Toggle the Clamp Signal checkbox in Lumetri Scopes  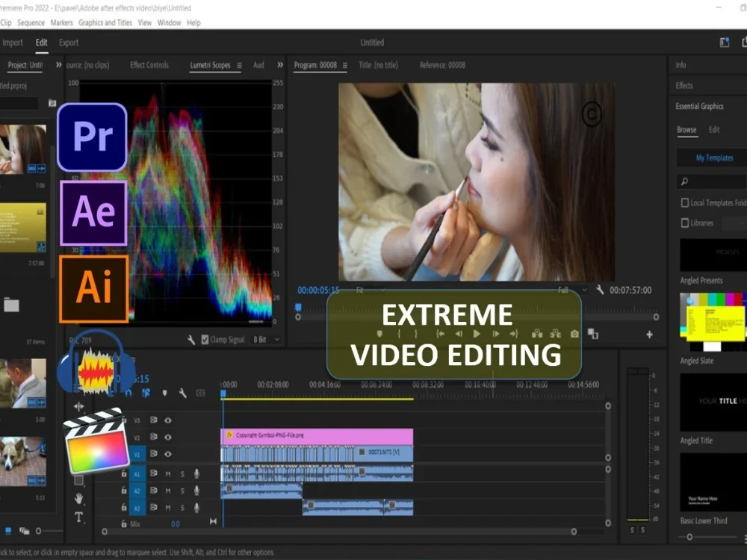click(205, 340)
